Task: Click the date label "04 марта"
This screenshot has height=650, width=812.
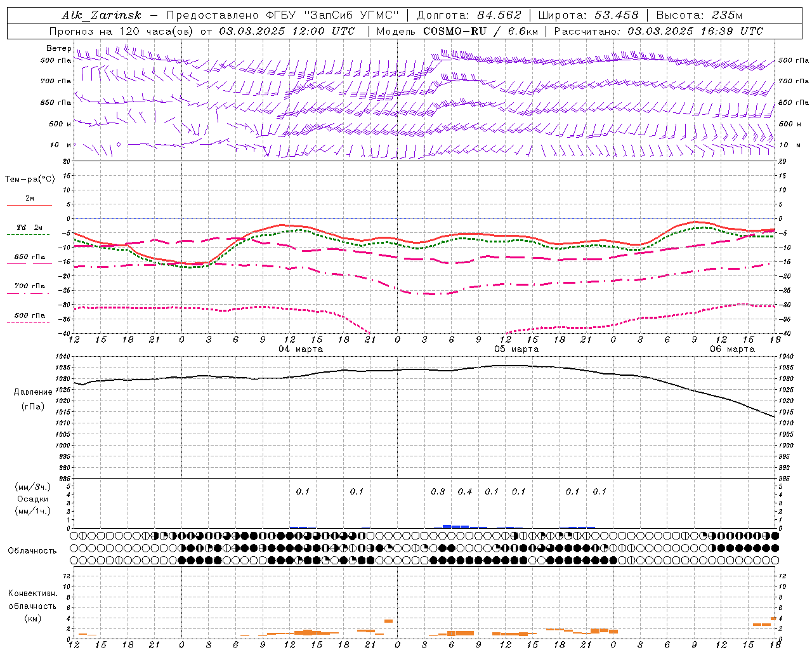Action: click(x=301, y=349)
